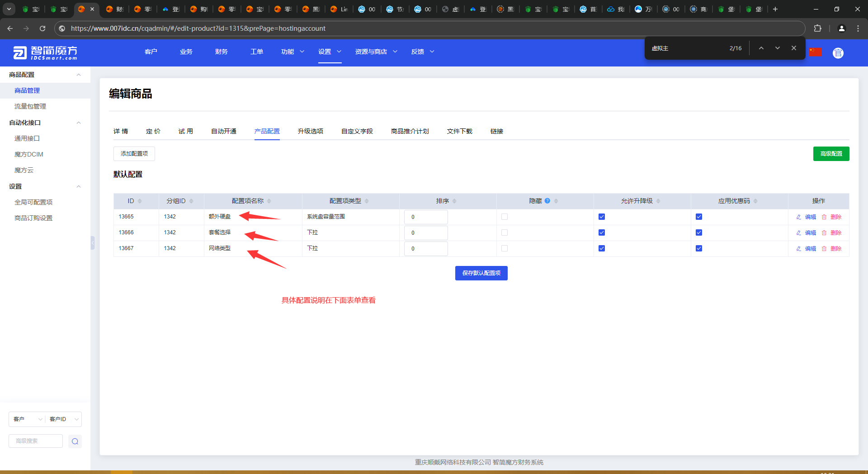
Task: Open 流量包管理 in the sidebar
Action: pos(30,106)
